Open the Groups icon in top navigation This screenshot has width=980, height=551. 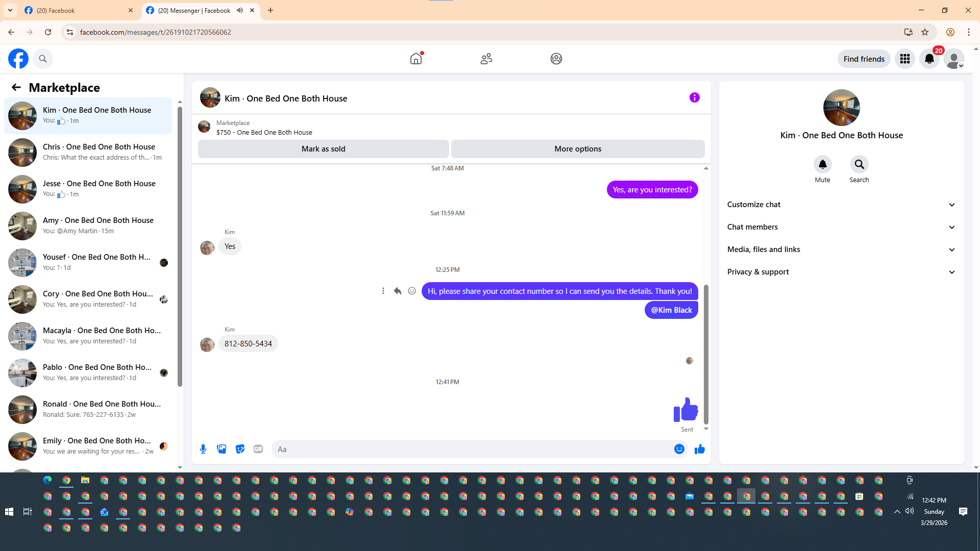[556, 59]
